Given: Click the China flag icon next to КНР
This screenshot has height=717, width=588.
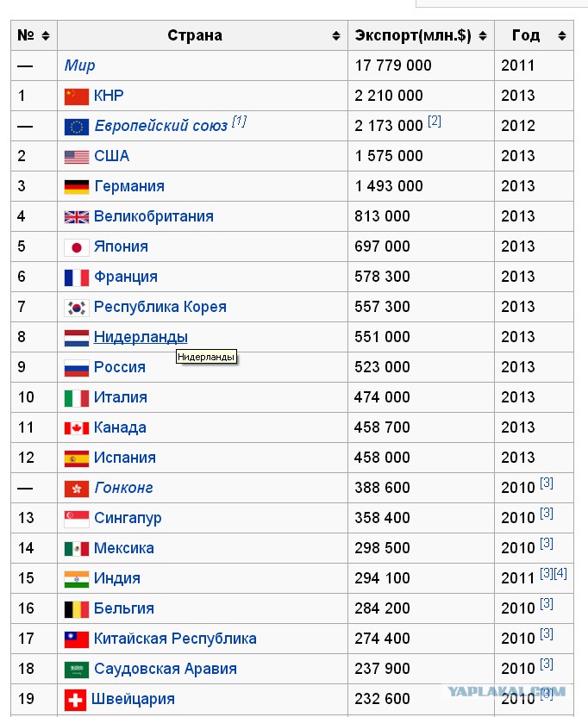Looking at the screenshot, I should pos(77,97).
